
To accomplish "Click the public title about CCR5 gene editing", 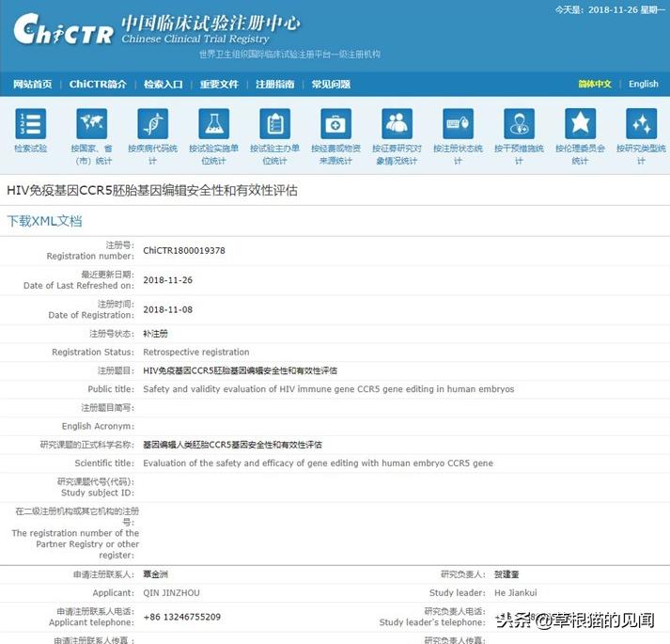I will pyautogui.click(x=329, y=389).
